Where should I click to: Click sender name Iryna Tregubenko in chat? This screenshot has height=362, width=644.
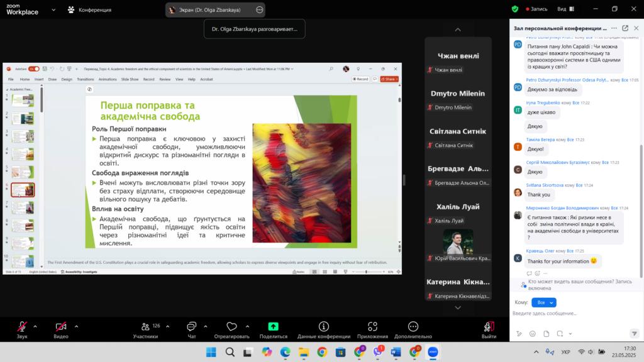(543, 102)
